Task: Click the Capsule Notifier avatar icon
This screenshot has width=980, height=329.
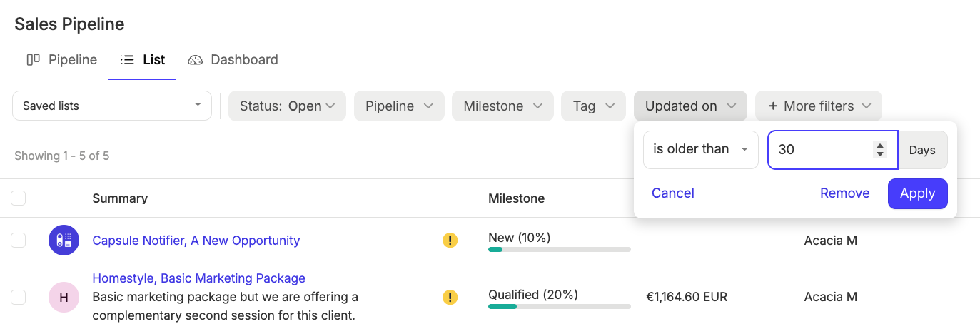Action: (64, 240)
